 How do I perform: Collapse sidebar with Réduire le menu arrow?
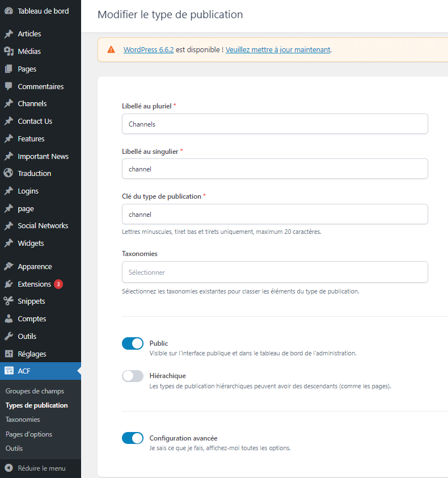tap(9, 468)
